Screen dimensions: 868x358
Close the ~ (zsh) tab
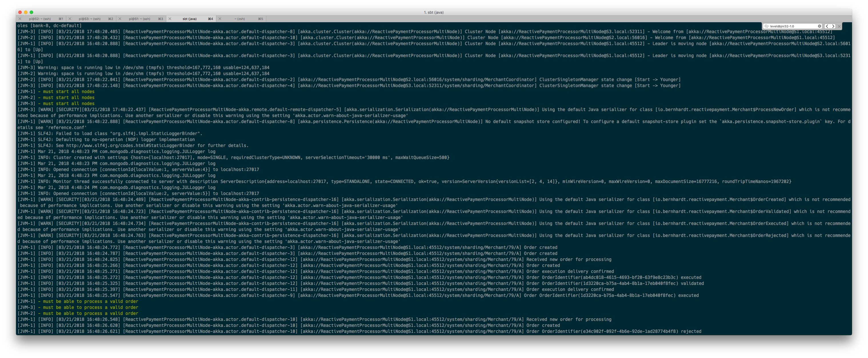(x=220, y=19)
